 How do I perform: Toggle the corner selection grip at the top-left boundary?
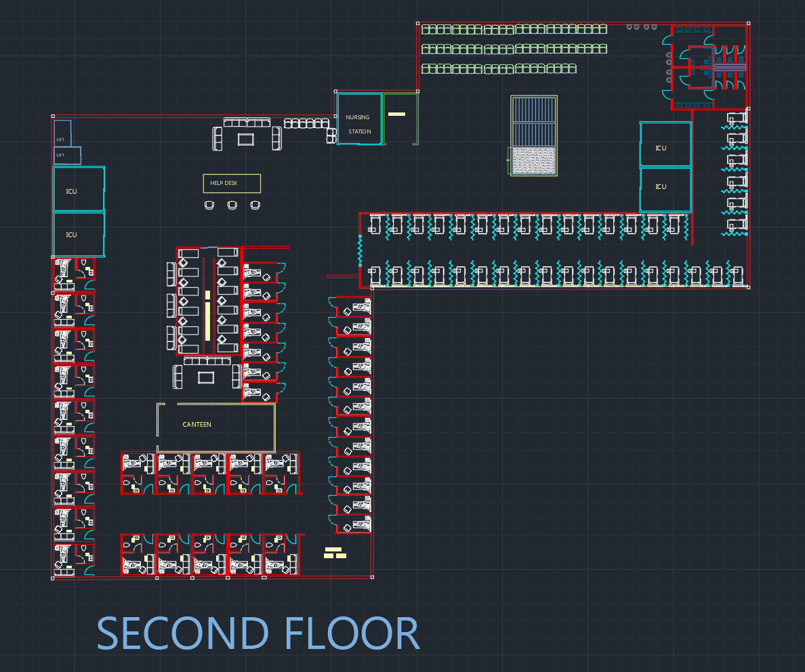click(51, 115)
